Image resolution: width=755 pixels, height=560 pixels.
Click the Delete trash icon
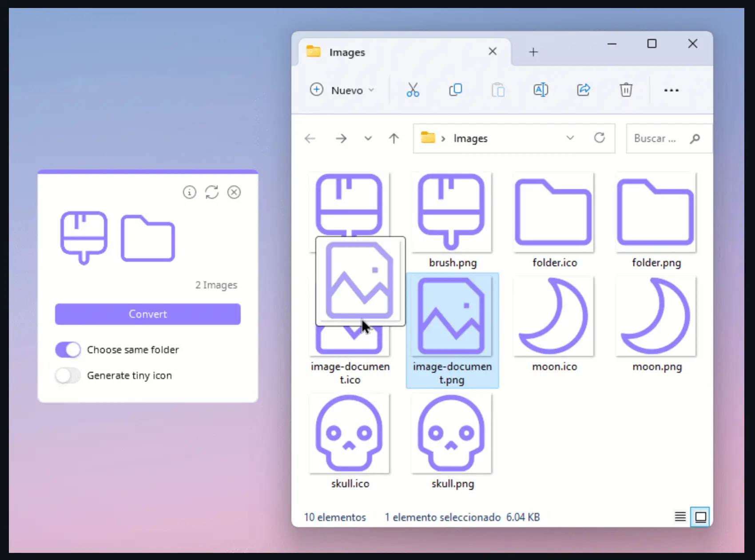[626, 90]
